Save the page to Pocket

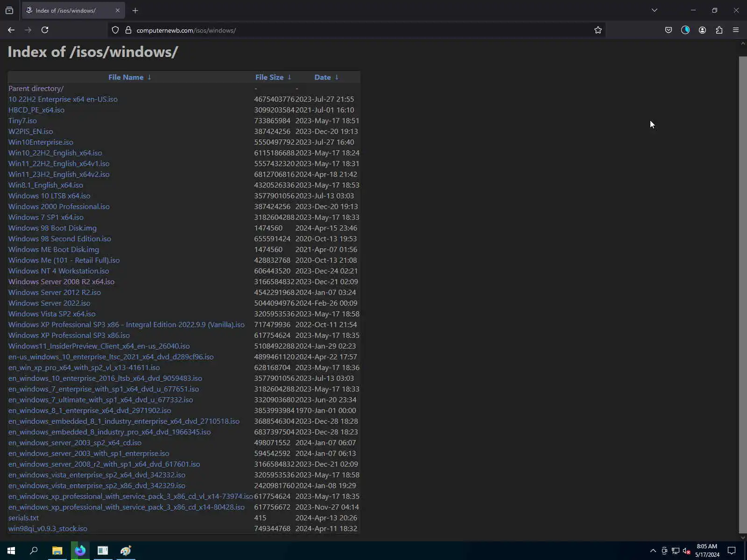tap(669, 30)
